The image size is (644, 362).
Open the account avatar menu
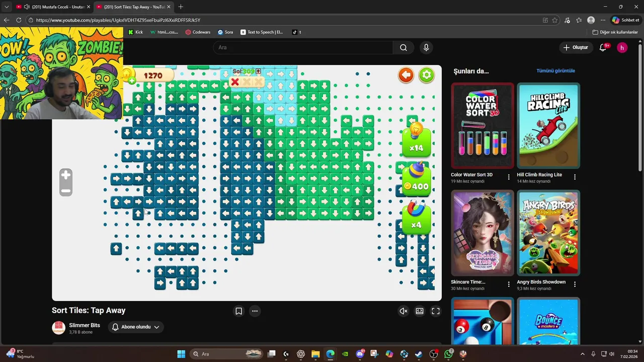(x=622, y=47)
